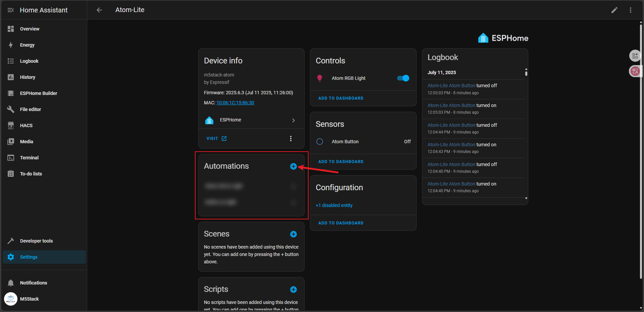Viewport: 644px width, 312px height.
Task: Edit device name with pencil icon
Action: [x=614, y=10]
